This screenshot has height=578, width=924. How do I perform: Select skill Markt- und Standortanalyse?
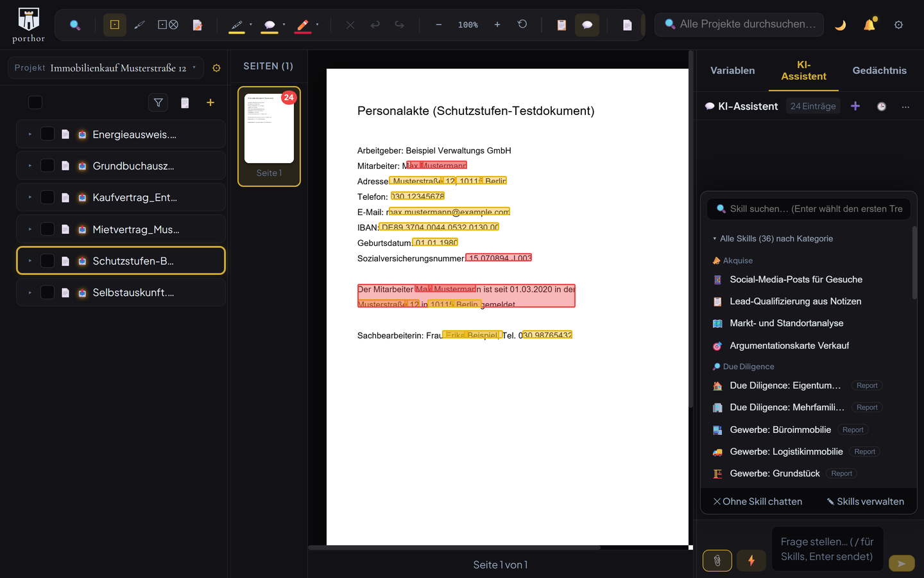tap(786, 323)
